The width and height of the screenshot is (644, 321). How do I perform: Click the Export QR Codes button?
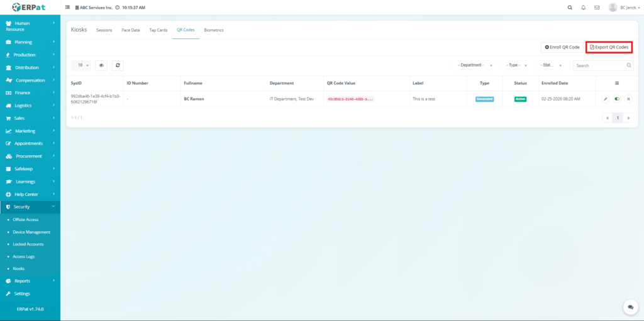[x=609, y=47]
